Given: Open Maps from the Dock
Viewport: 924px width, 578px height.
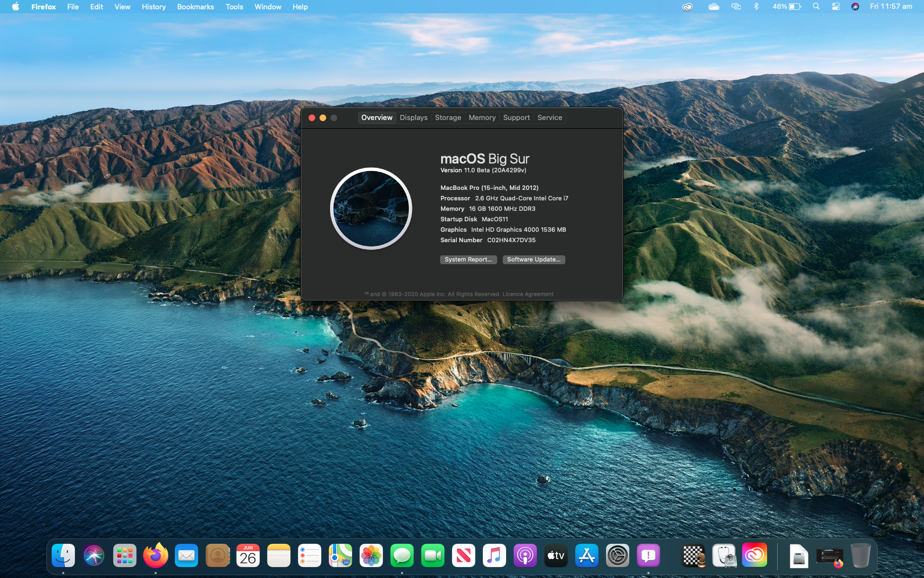Looking at the screenshot, I should 340,556.
